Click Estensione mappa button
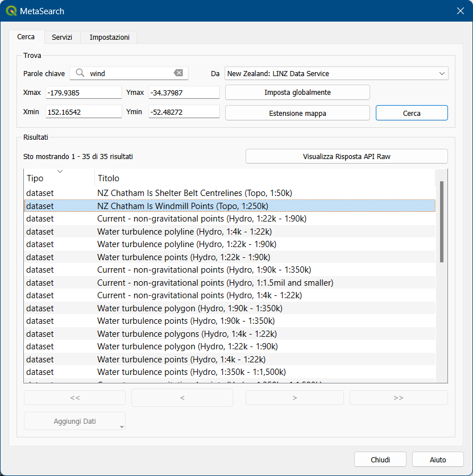 point(297,113)
